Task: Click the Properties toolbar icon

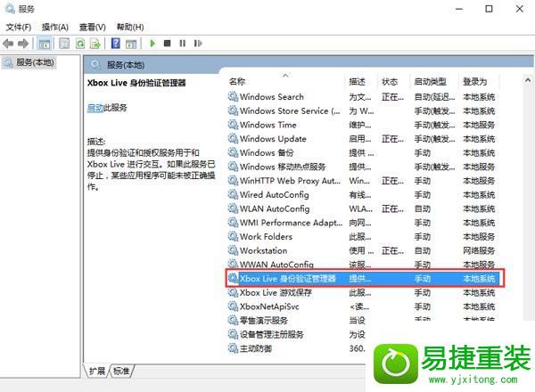Action: point(64,44)
